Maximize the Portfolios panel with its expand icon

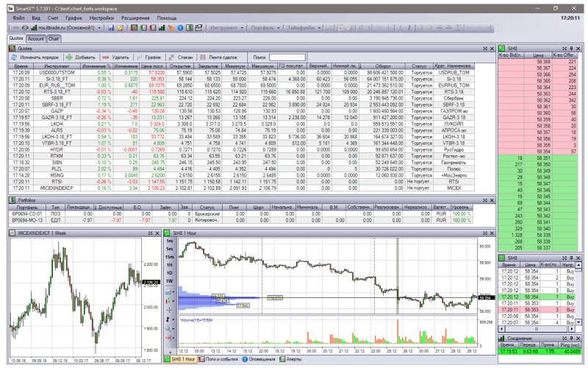pos(485,200)
